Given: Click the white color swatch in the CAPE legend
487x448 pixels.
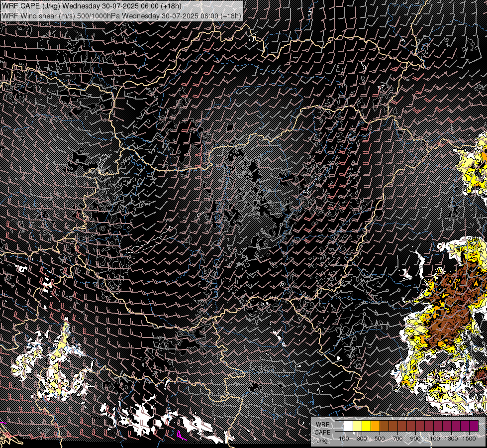Looking at the screenshot, I should pyautogui.click(x=349, y=426).
